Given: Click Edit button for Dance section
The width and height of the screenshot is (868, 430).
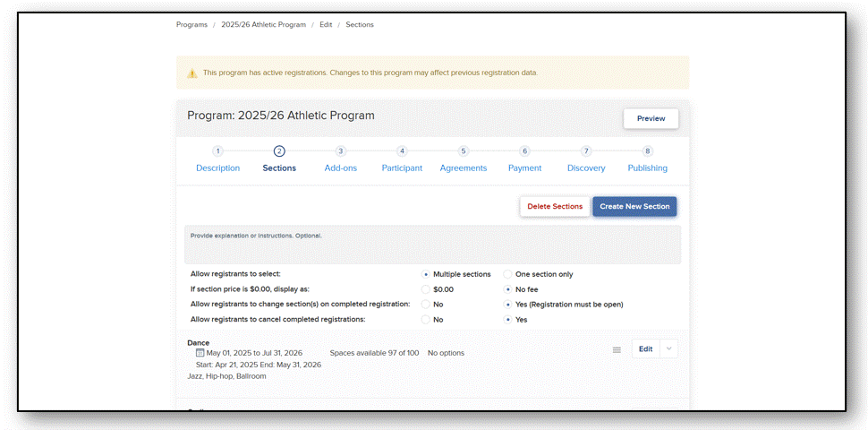Looking at the screenshot, I should click(x=646, y=349).
